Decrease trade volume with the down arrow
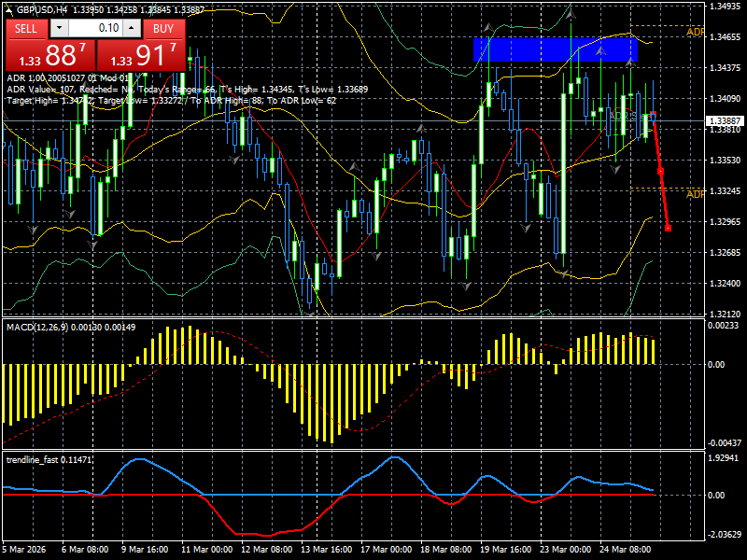747x560 pixels. 59,28
